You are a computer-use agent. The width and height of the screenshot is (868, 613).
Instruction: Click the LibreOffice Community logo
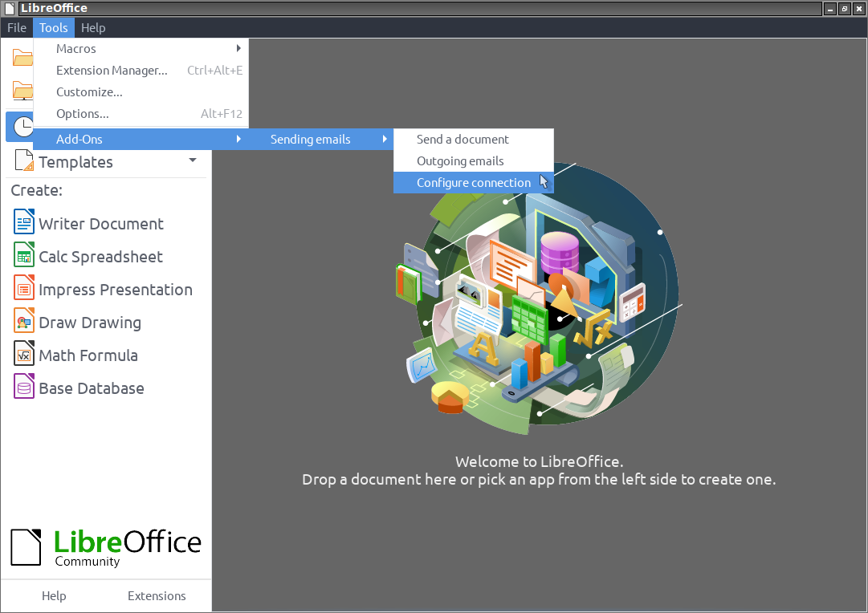(x=106, y=547)
